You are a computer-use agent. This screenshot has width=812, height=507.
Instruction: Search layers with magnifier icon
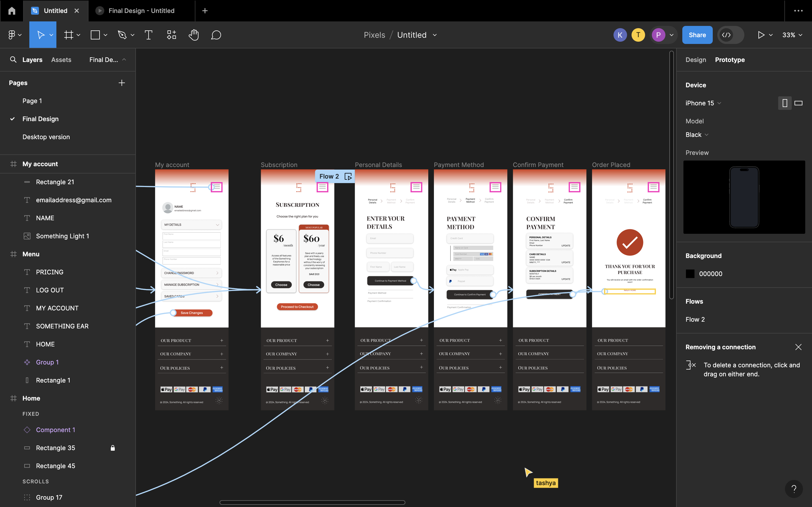tap(13, 60)
